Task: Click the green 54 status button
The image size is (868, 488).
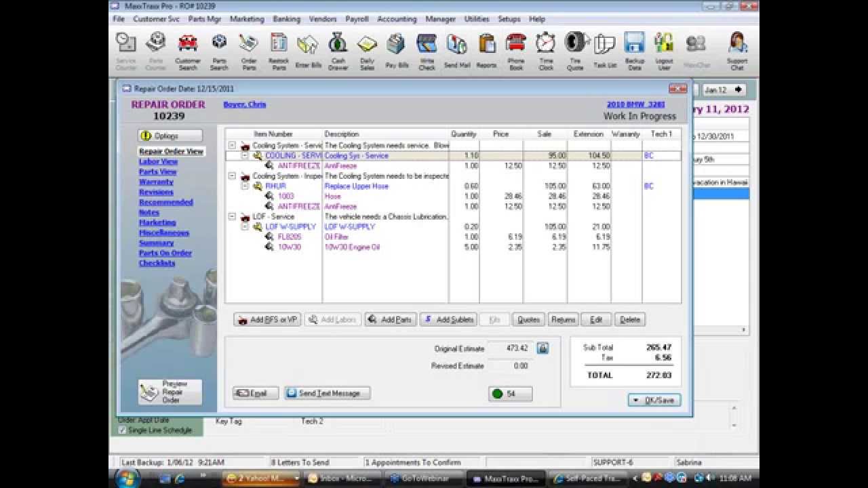Action: [x=510, y=394]
